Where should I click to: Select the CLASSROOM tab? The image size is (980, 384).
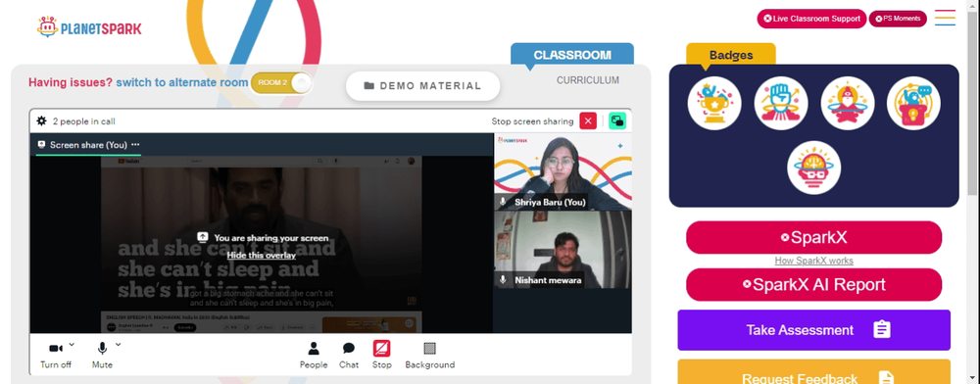[572, 55]
